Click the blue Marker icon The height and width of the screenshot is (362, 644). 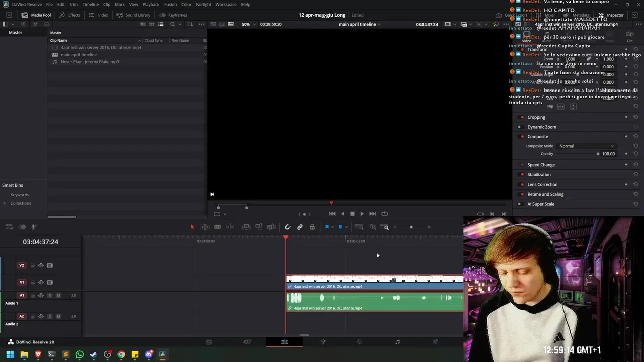click(340, 227)
